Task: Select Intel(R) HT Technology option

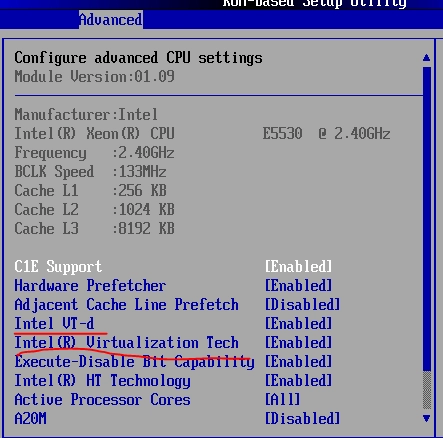Action: tap(102, 381)
